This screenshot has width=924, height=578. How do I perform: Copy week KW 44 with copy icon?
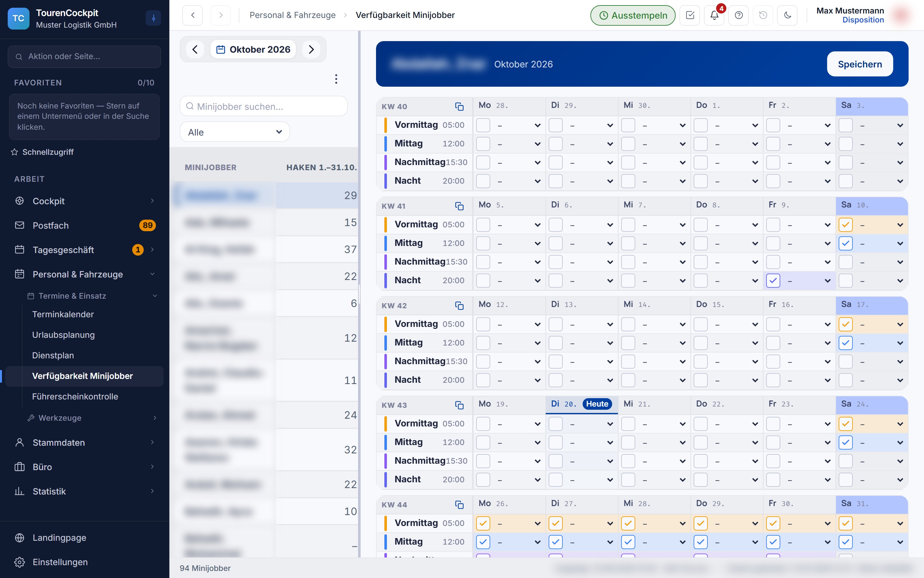[459, 504]
